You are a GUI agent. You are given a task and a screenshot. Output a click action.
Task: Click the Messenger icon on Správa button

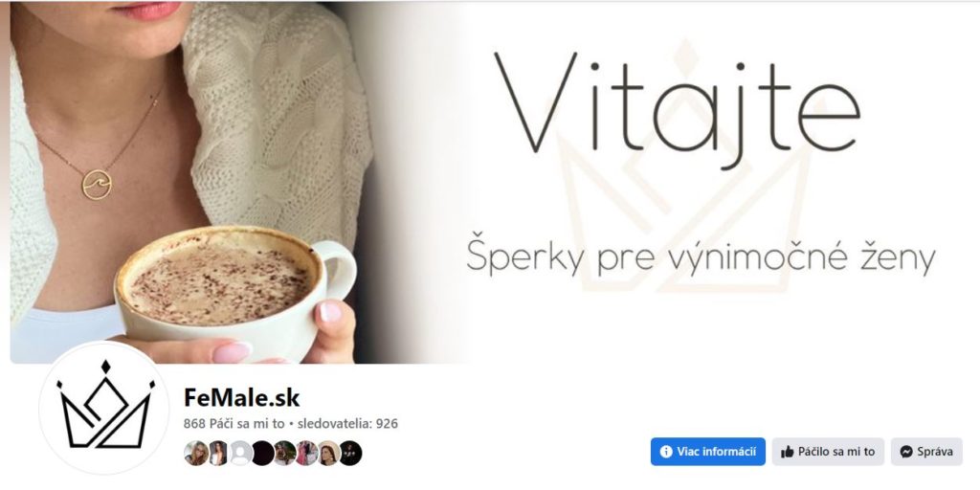pos(906,452)
